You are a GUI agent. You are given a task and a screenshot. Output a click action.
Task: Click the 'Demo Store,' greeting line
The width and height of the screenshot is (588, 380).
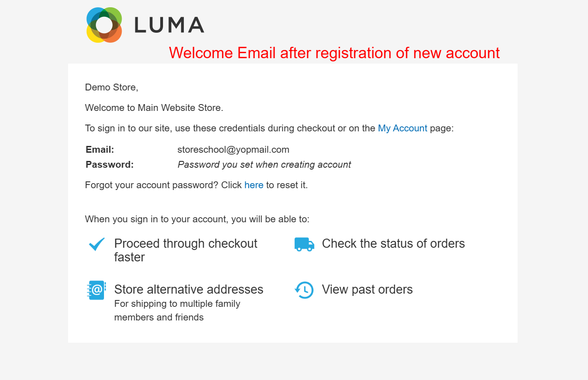(112, 87)
